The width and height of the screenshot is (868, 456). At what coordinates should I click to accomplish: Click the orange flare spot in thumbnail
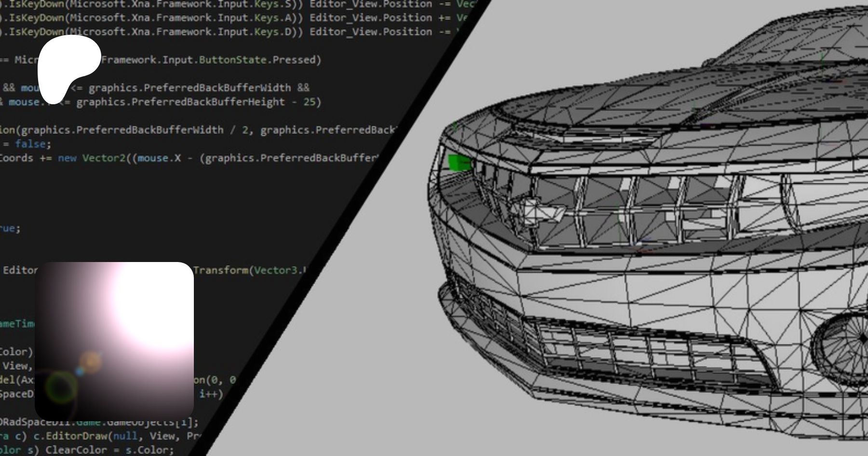click(90, 361)
